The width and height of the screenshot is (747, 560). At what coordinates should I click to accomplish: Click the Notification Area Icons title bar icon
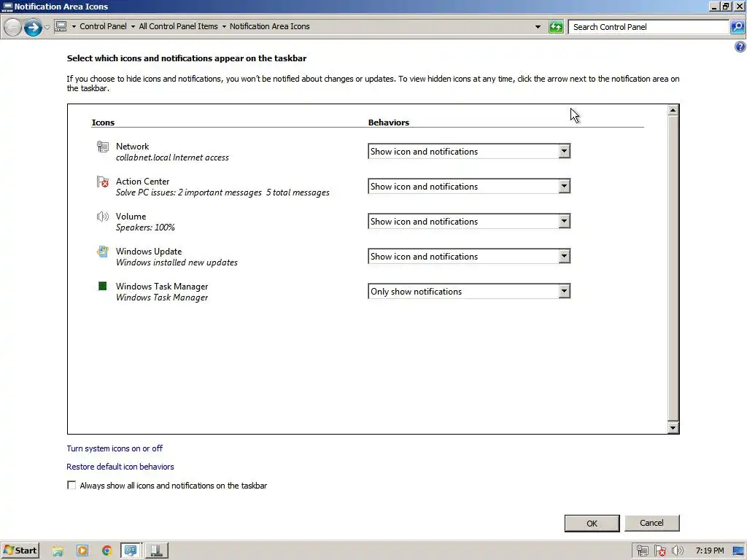(7, 7)
